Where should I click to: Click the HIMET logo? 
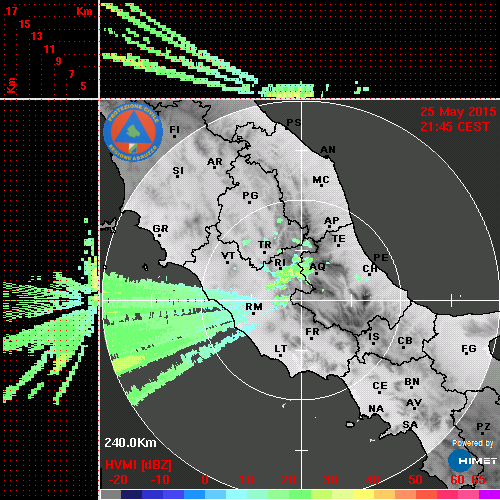point(472,461)
